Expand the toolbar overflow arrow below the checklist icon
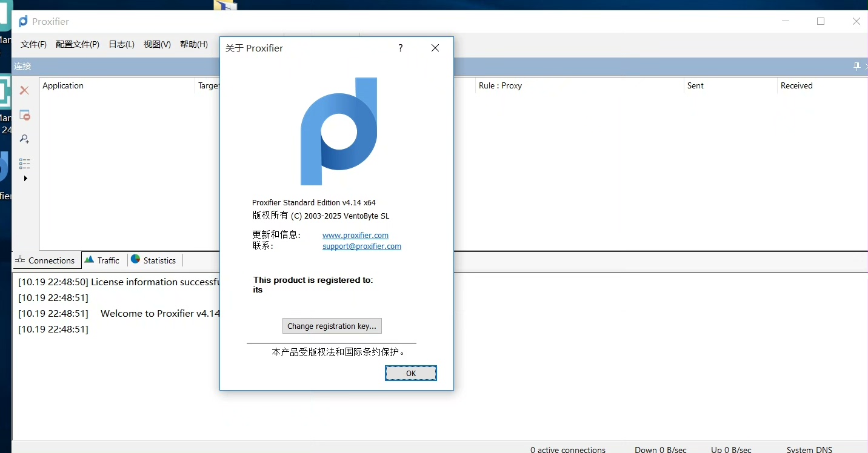This screenshot has width=868, height=453. [25, 179]
